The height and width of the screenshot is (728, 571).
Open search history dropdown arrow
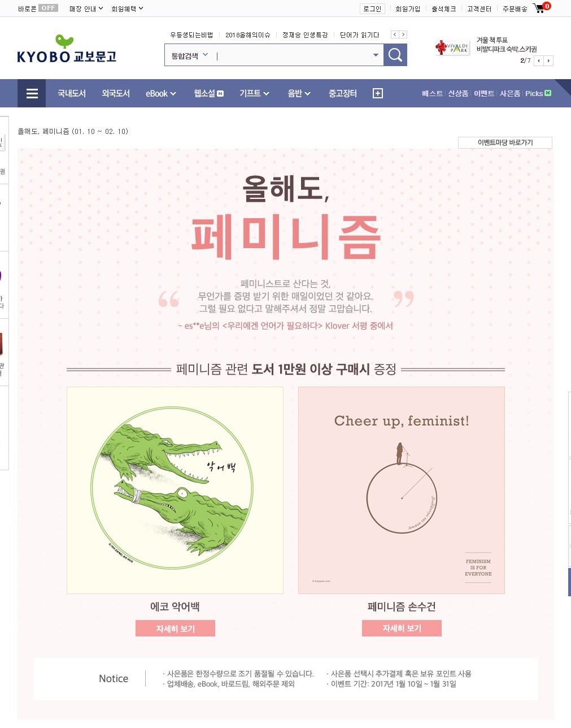click(376, 55)
